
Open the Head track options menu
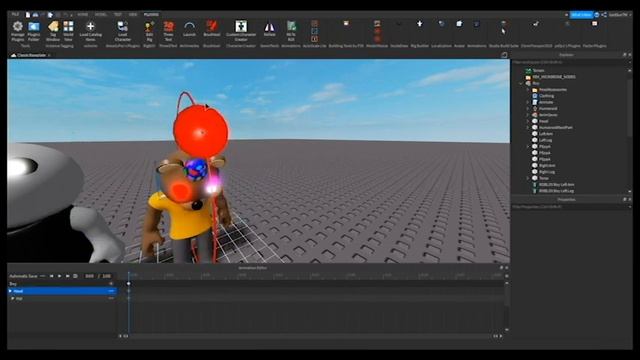111,291
